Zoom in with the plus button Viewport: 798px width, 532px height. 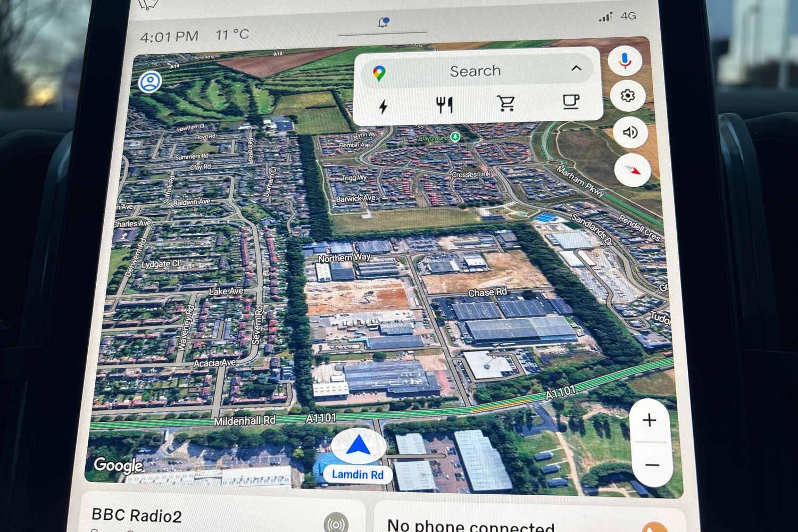(x=649, y=420)
